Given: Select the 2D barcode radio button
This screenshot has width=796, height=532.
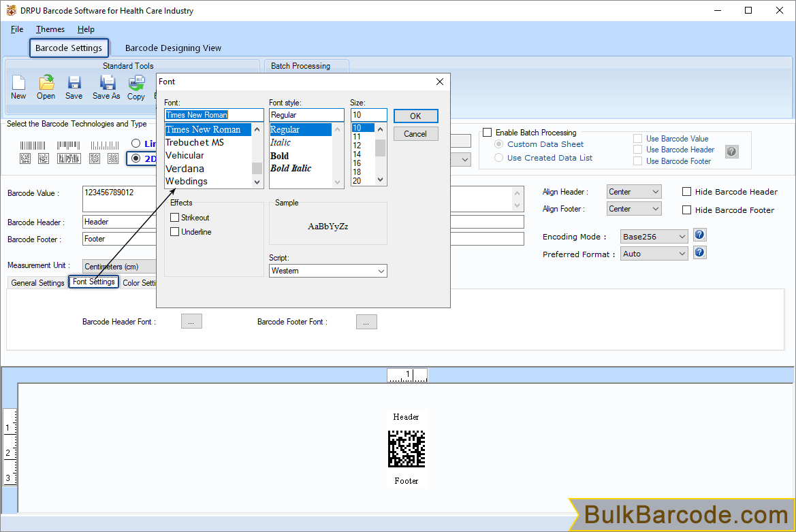Looking at the screenshot, I should click(136, 159).
